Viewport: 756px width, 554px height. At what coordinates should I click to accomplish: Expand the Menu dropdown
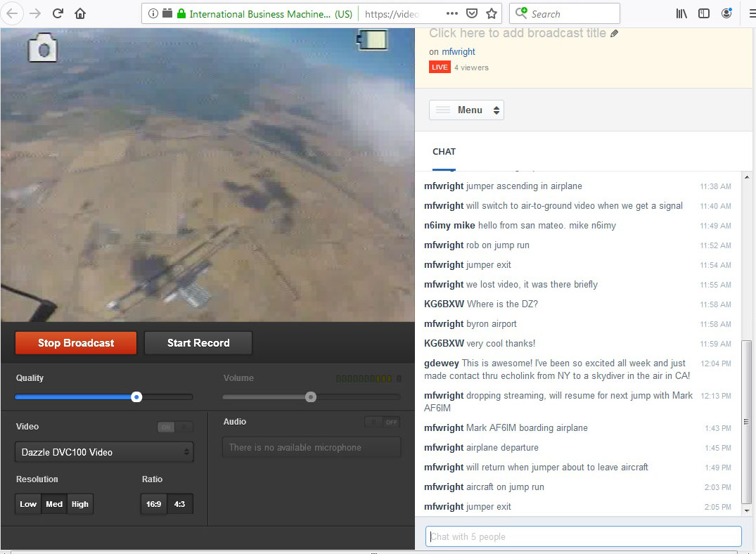pyautogui.click(x=466, y=110)
